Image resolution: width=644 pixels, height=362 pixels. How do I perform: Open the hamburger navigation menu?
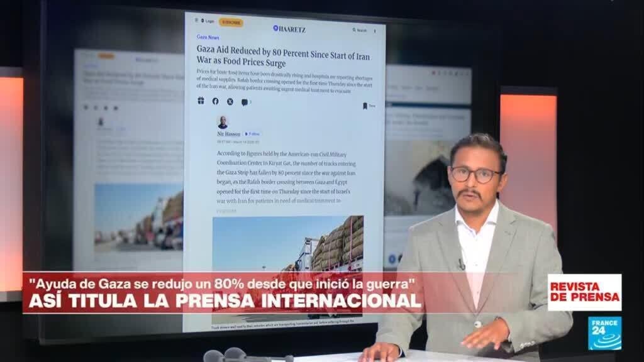[196, 21]
